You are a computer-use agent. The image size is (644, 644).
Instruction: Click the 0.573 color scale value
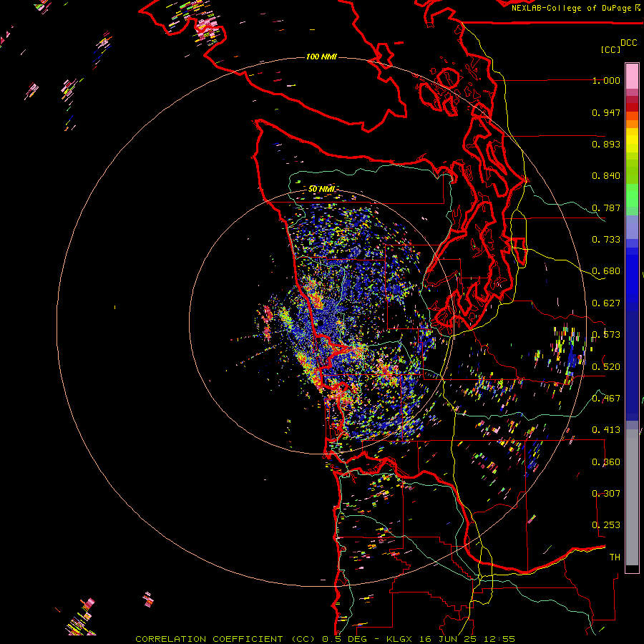point(606,335)
